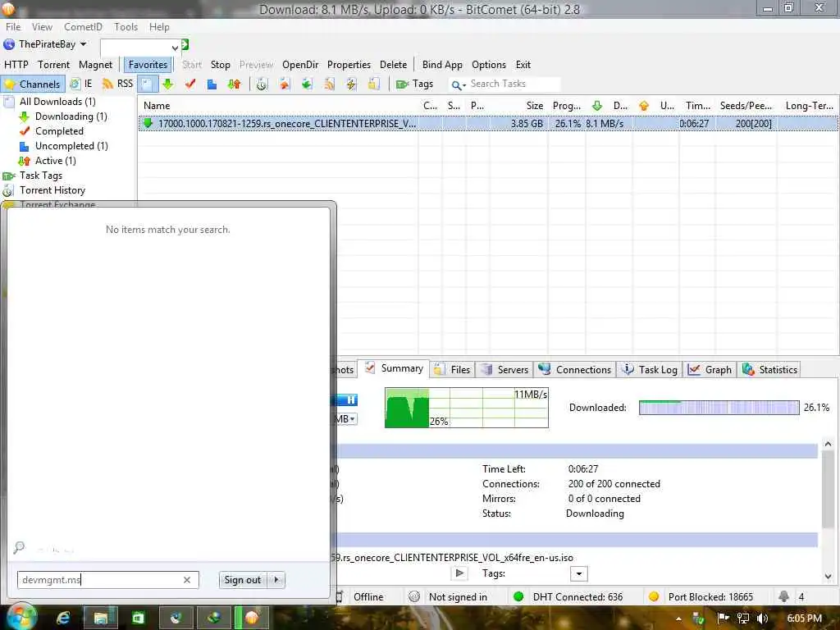Open the Tools menu
Viewport: 840px width, 630px height.
[x=126, y=27]
